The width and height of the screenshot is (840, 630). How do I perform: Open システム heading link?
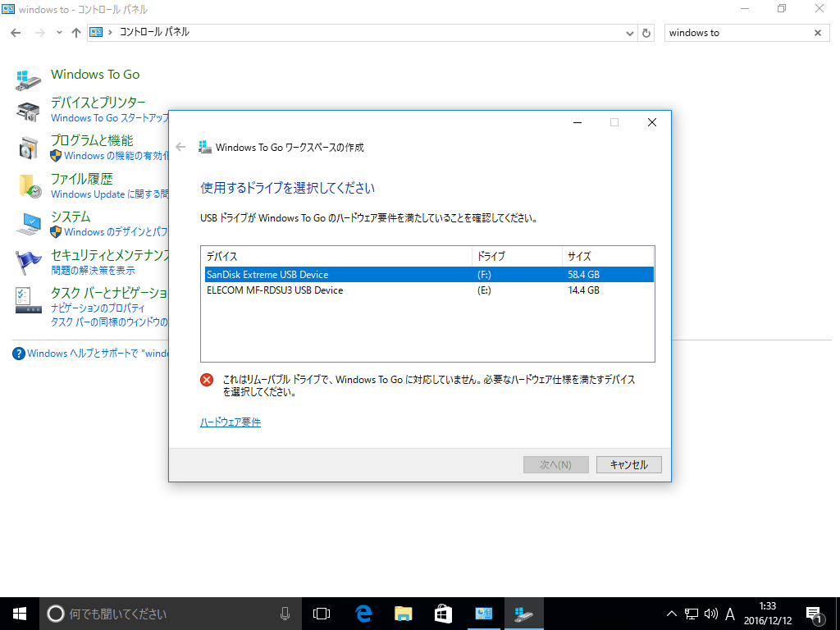tap(71, 217)
